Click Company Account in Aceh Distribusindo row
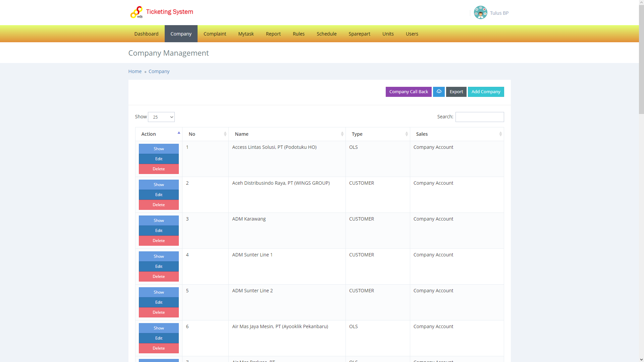This screenshot has height=362, width=644. tap(433, 183)
